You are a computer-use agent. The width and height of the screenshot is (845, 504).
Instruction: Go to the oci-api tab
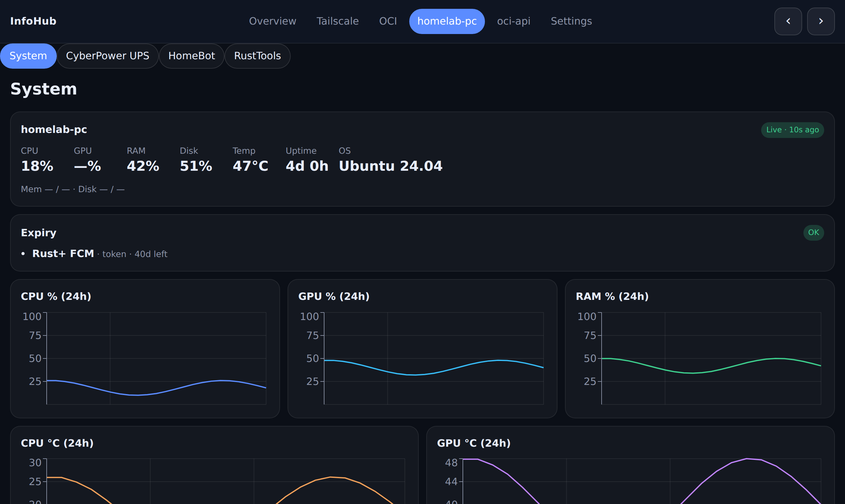[x=514, y=21]
